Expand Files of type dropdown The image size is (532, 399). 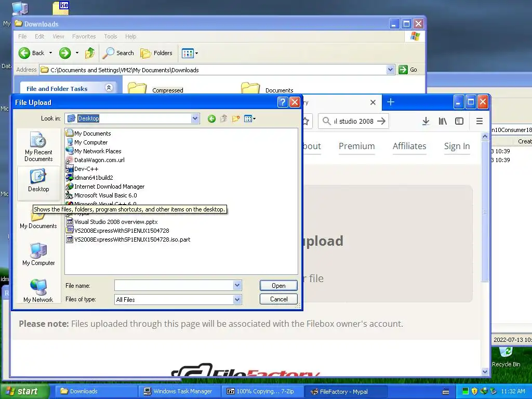pos(237,299)
